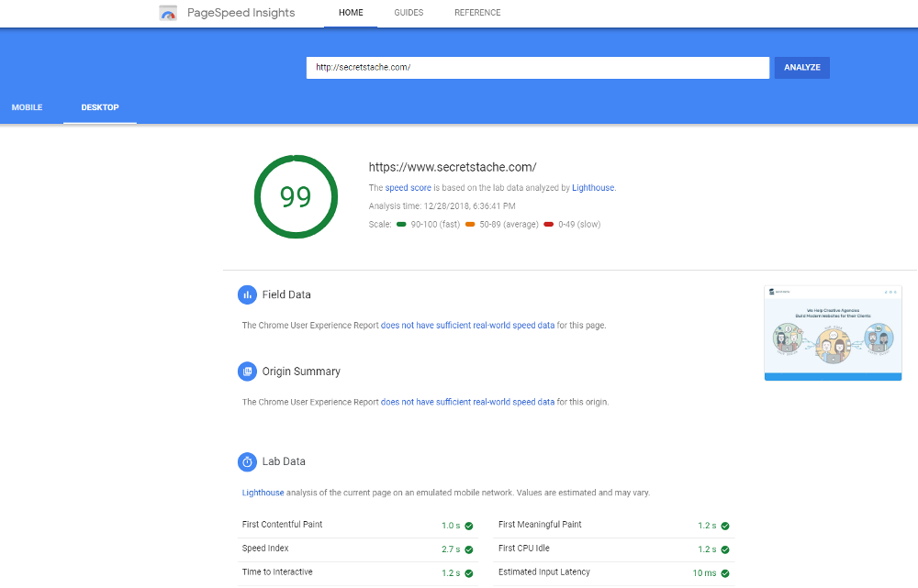Image resolution: width=918 pixels, height=588 pixels.
Task: Follow Origin Summary insufficient speed data link
Action: coord(468,402)
